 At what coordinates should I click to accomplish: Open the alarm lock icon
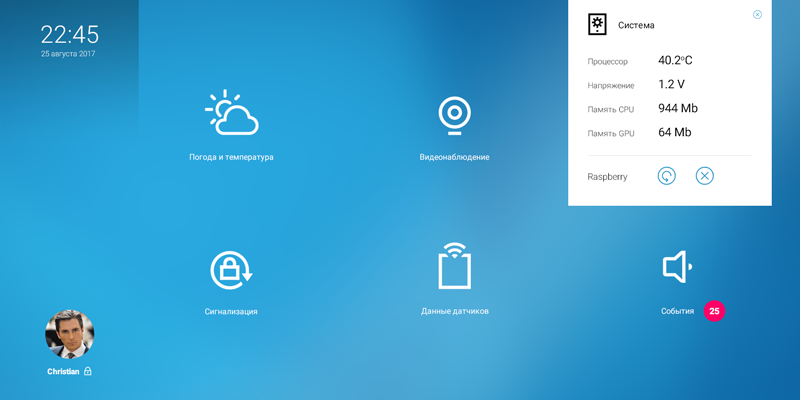coord(231,270)
